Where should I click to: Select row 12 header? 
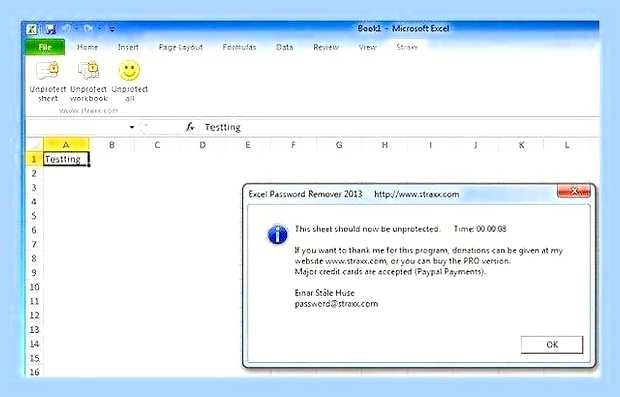pyautogui.click(x=34, y=316)
